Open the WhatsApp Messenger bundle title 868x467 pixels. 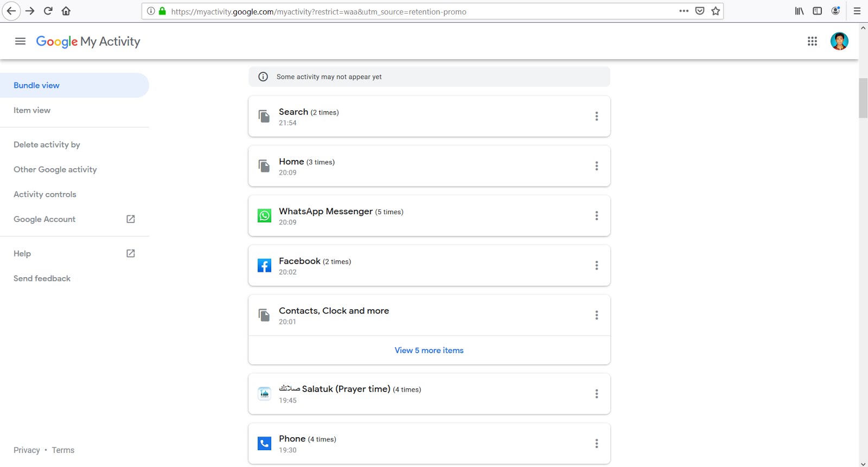341,212
